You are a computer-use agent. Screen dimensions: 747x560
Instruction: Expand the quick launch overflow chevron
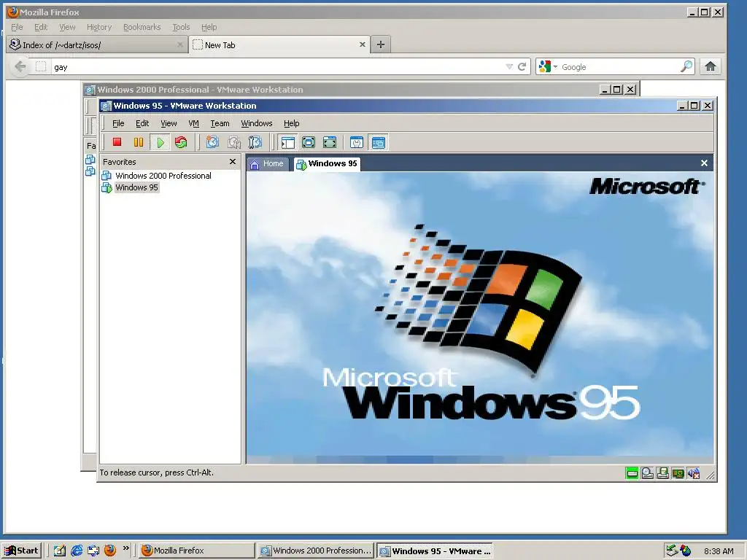point(125,548)
